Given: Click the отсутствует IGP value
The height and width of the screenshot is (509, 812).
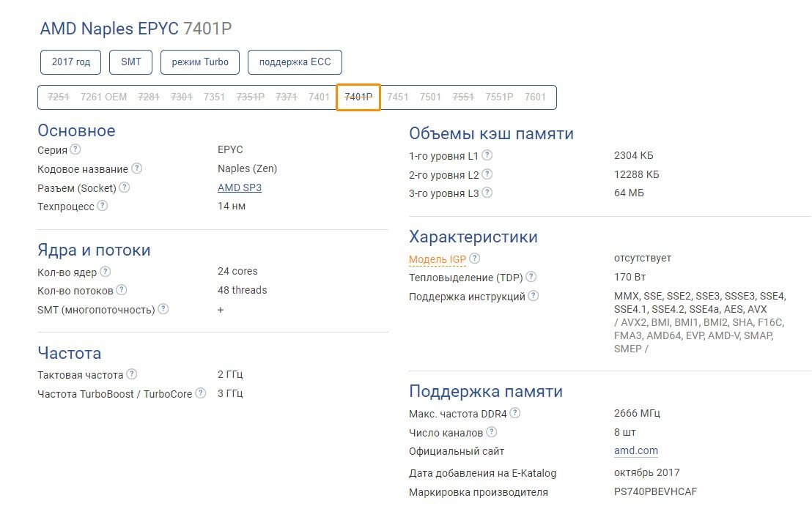Looking at the screenshot, I should pos(643,258).
